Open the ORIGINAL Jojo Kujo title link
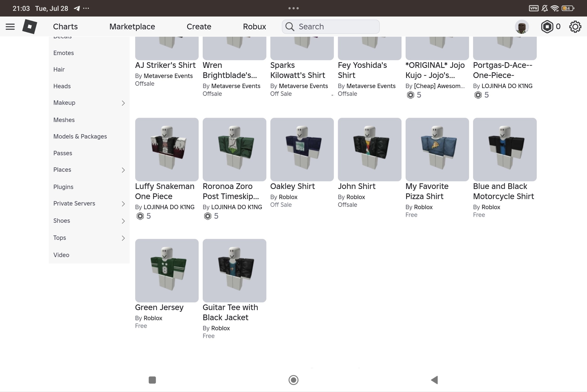The image size is (587, 392). tap(435, 70)
